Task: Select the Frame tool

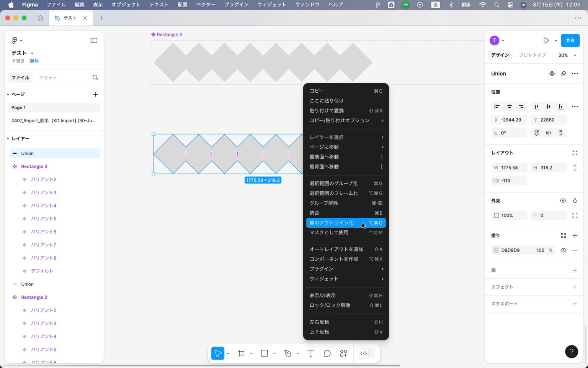Action: click(241, 353)
